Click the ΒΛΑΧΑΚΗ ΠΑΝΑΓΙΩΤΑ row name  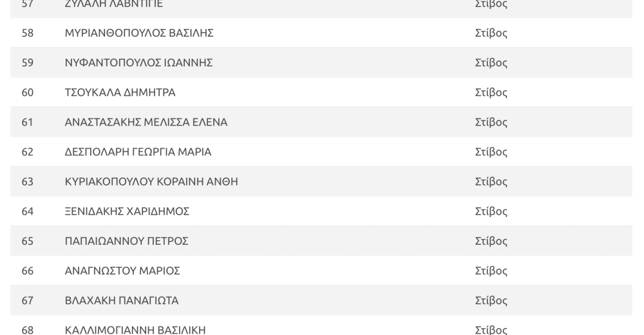coord(122,300)
